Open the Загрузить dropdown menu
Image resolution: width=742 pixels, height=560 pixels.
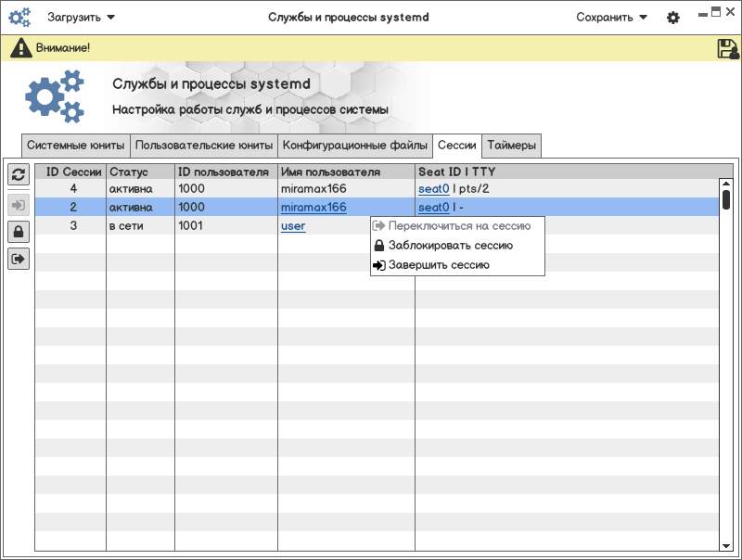81,18
